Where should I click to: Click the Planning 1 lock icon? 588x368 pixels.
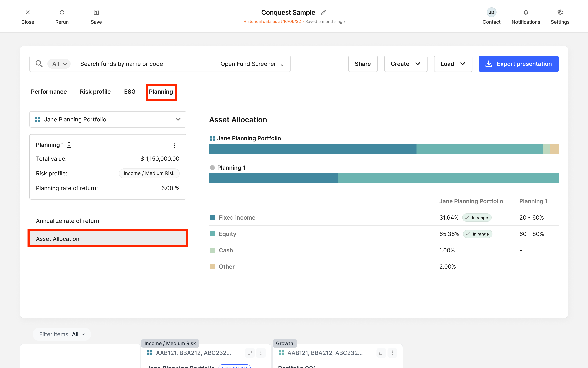[x=69, y=145]
